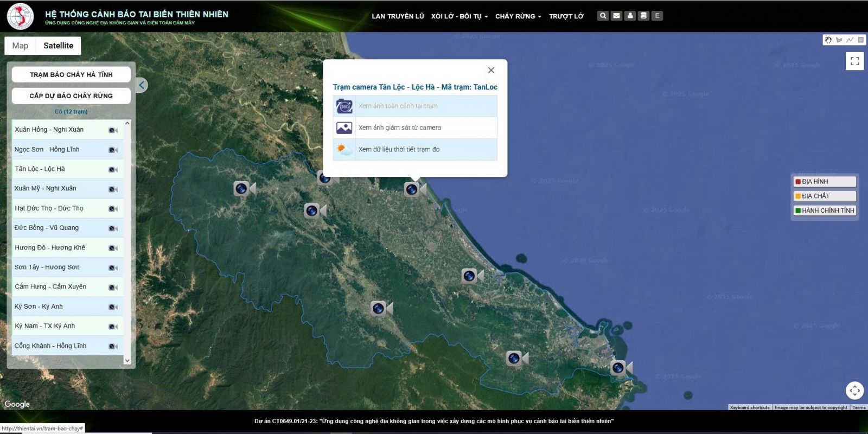Click the search icon in the header
This screenshot has height=434, width=868.
tap(603, 16)
